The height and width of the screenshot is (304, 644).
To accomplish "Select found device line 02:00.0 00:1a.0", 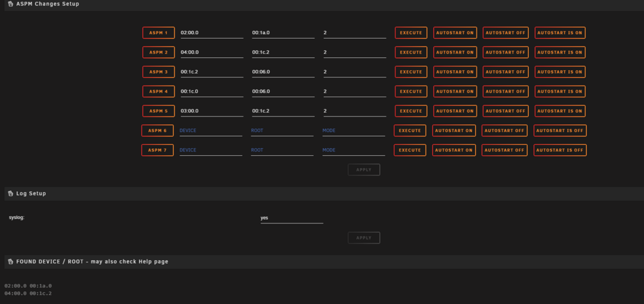I will (x=28, y=286).
